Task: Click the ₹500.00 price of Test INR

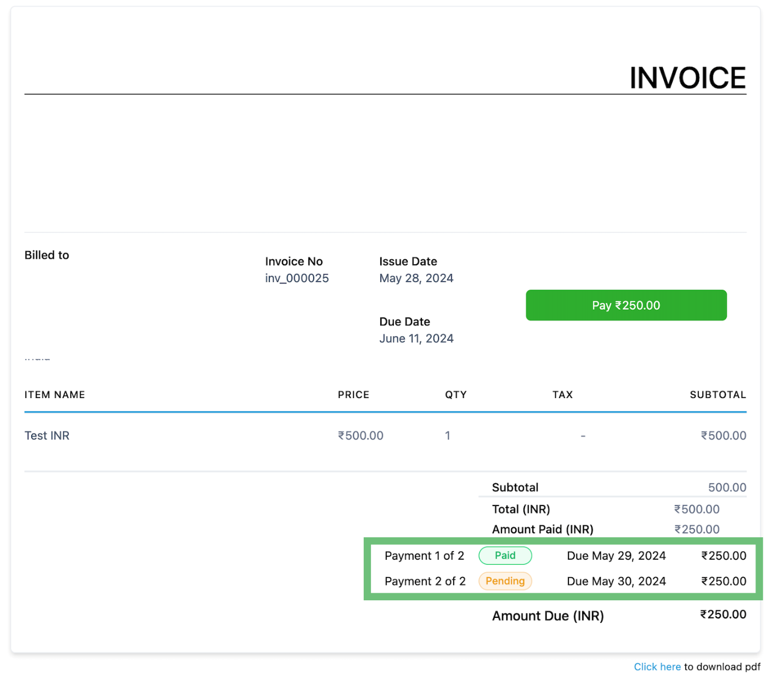Action: coord(360,436)
